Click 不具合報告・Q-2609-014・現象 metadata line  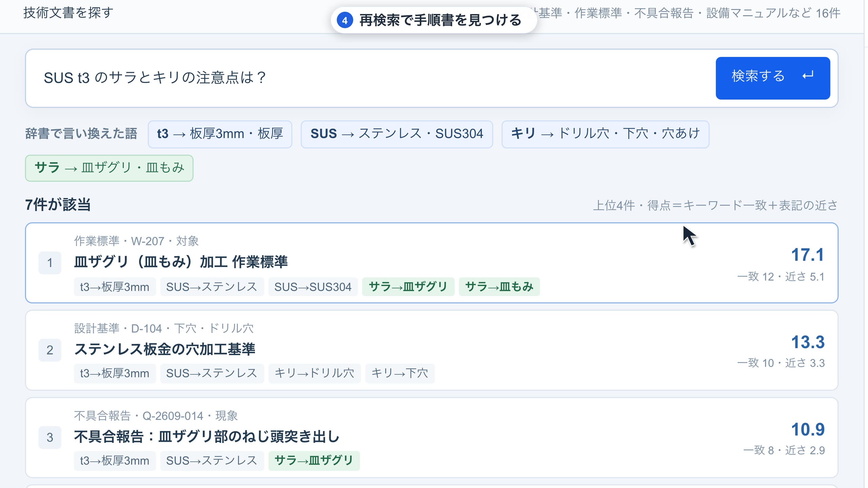tap(156, 416)
